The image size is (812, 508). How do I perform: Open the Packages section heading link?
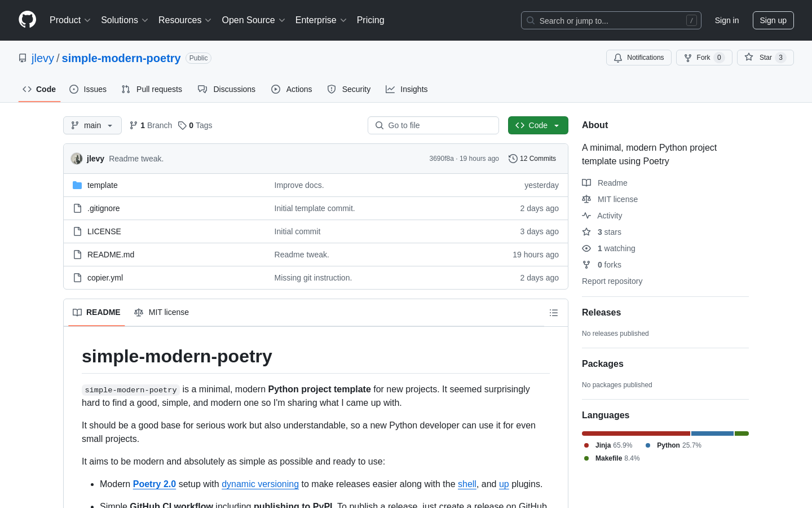click(x=603, y=364)
